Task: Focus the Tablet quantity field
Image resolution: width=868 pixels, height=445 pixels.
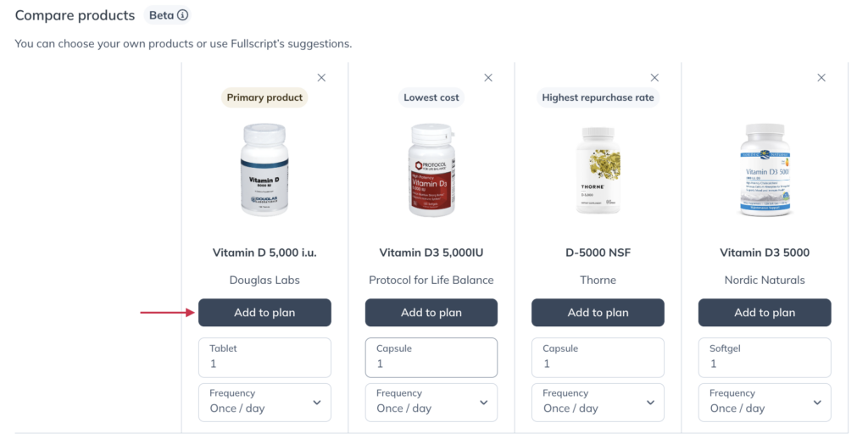Action: tap(264, 358)
